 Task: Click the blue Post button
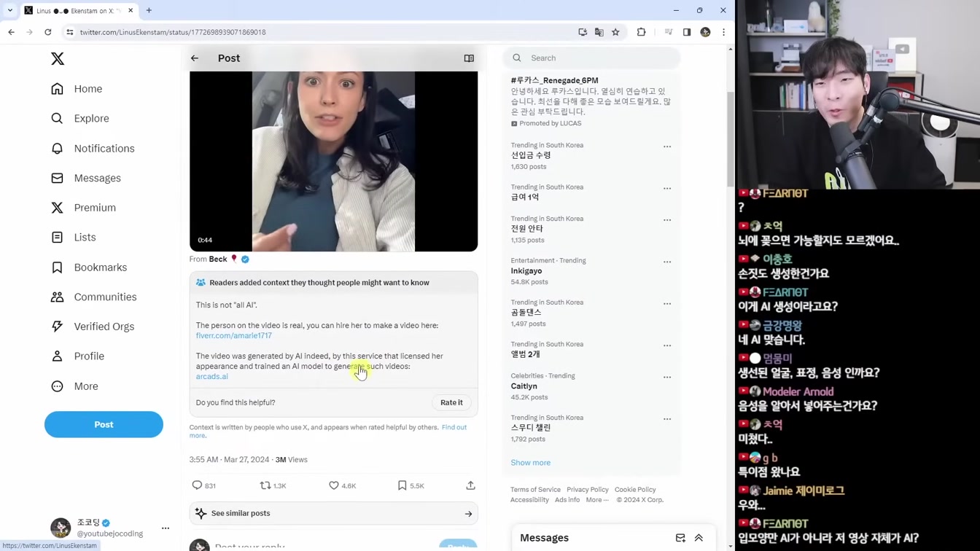[x=104, y=424]
